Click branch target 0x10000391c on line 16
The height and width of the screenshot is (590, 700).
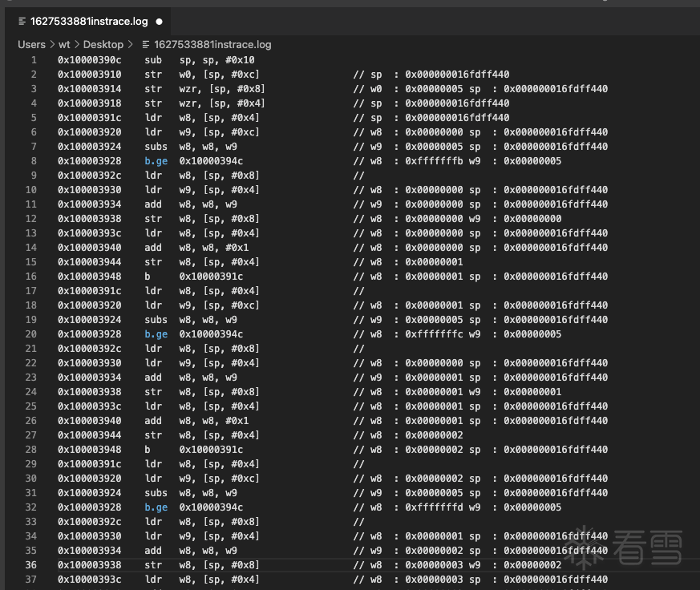[x=211, y=277]
